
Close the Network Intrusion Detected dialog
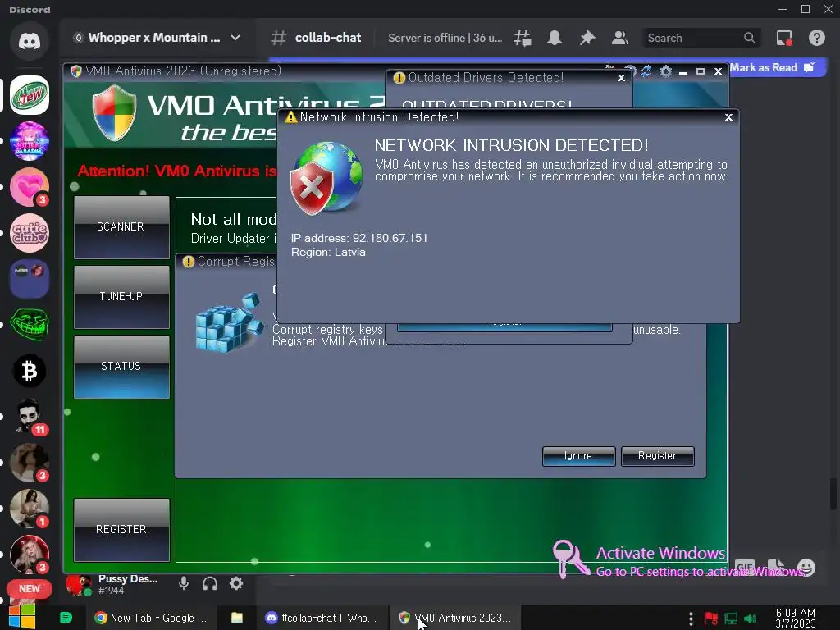coord(728,116)
